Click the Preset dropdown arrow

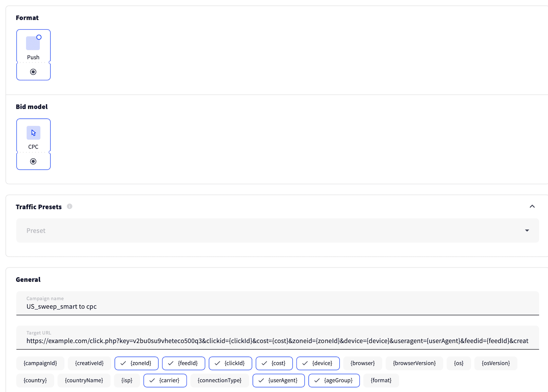pos(527,230)
